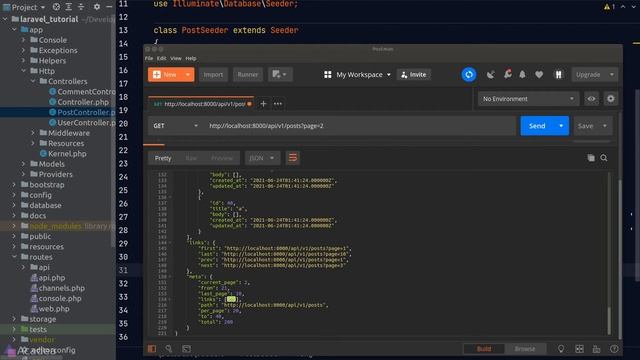
Task: Open Save button dropdown arrow
Action: (605, 126)
